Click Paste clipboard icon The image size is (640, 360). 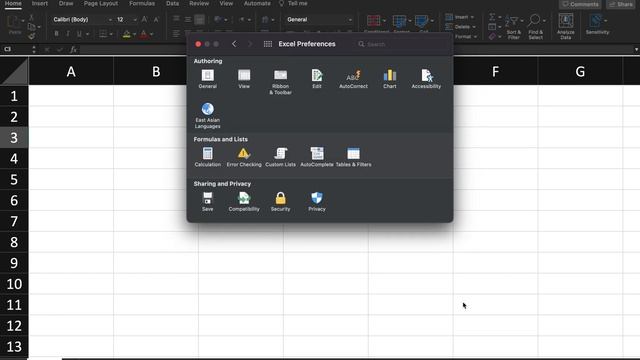point(15,25)
